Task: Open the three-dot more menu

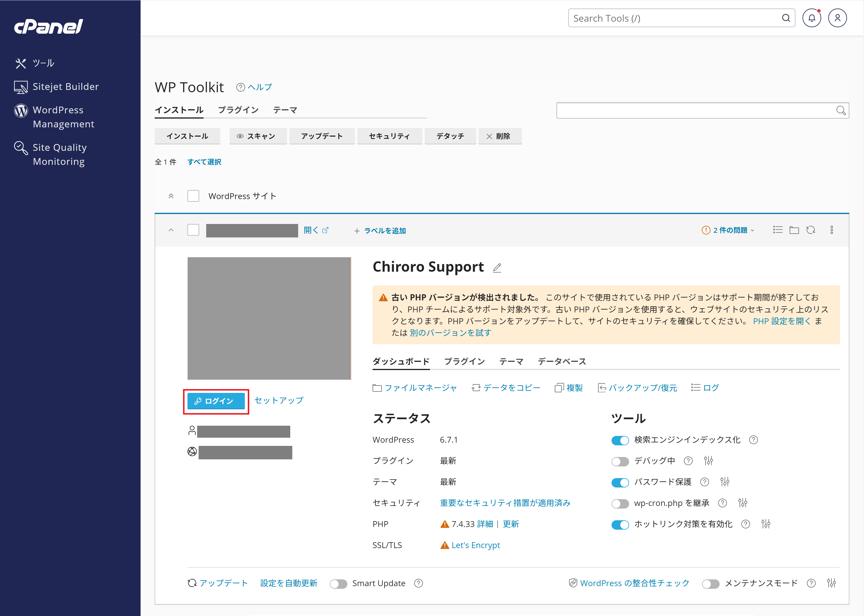Action: (x=831, y=230)
